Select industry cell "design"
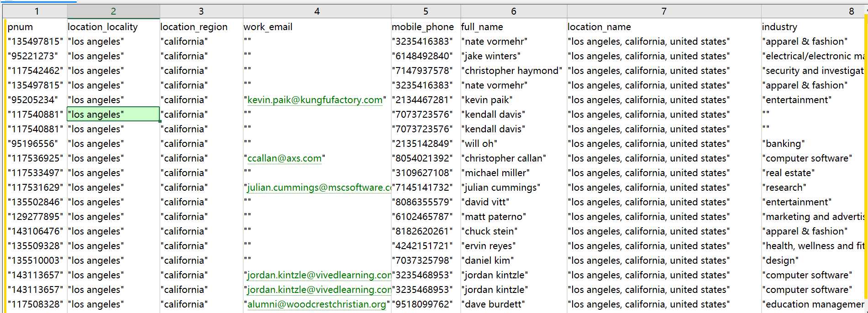This screenshot has width=868, height=313. point(813,261)
